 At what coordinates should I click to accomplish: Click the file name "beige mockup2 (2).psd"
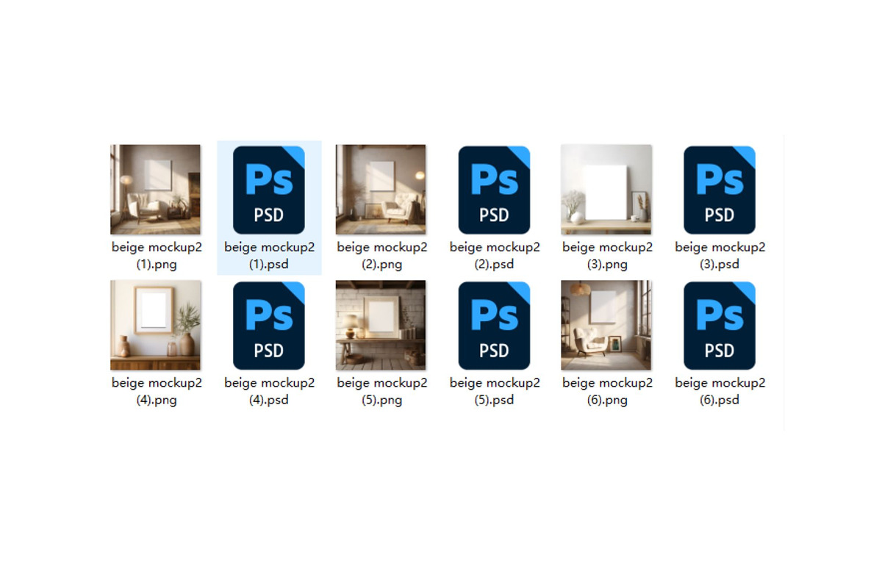point(495,256)
